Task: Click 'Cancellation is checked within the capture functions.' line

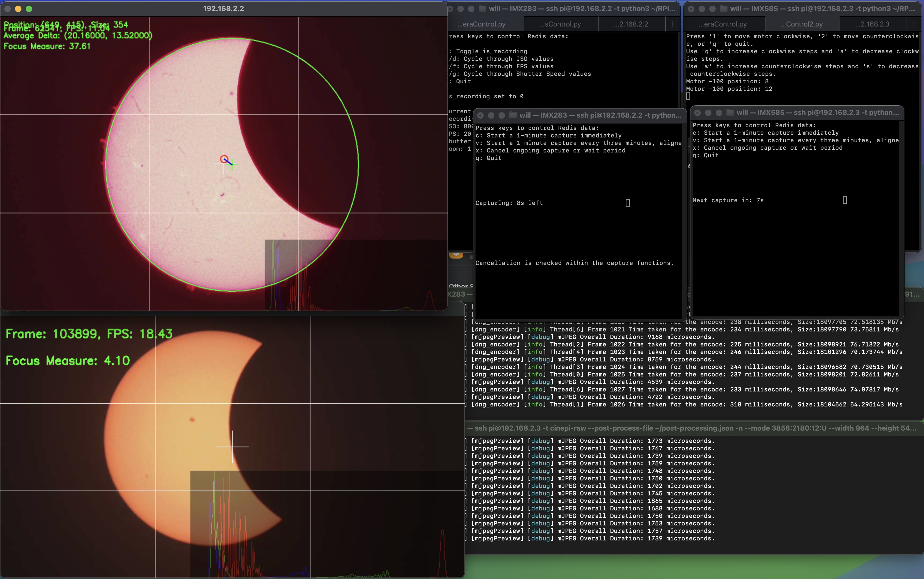Action: pos(574,263)
